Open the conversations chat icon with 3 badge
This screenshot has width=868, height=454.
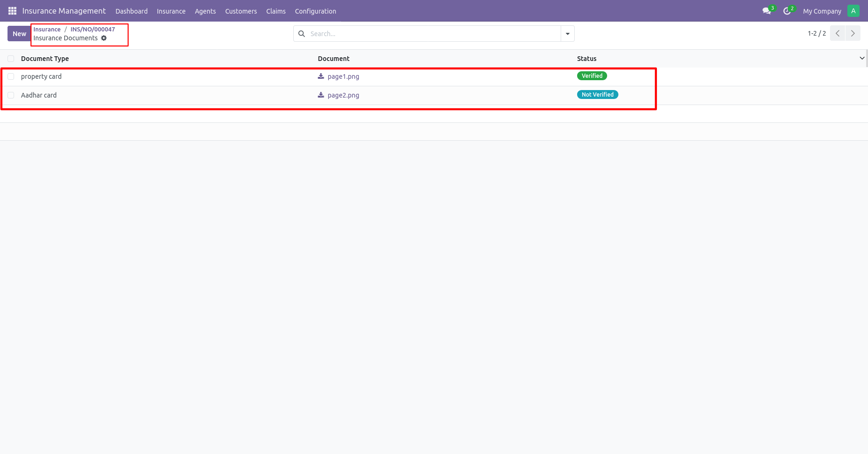[x=767, y=11]
